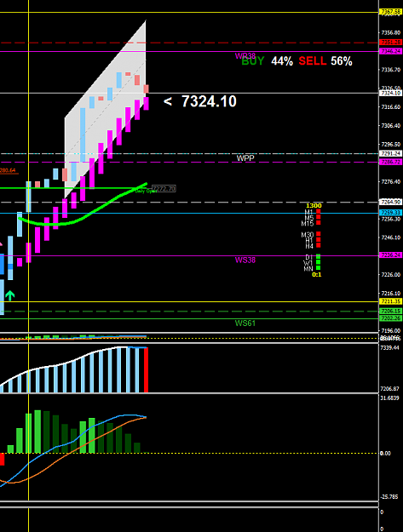Select the yellow 7367.58 price tag
This screenshot has width=403, height=532.
(x=391, y=12)
